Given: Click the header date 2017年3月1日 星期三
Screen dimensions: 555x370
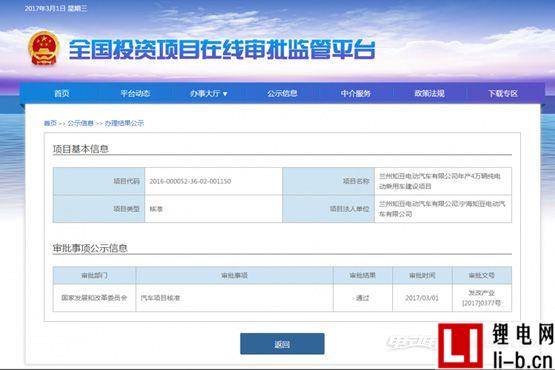Looking at the screenshot, I should [x=56, y=8].
